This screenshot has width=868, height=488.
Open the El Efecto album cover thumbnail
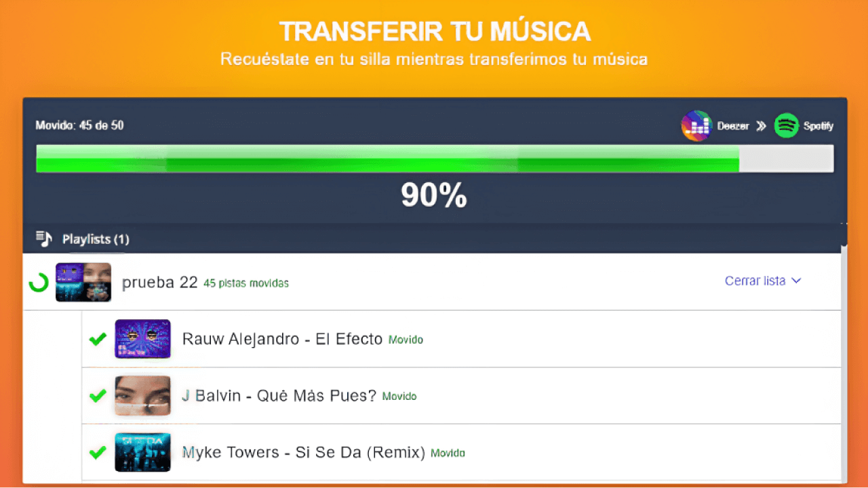coord(142,339)
